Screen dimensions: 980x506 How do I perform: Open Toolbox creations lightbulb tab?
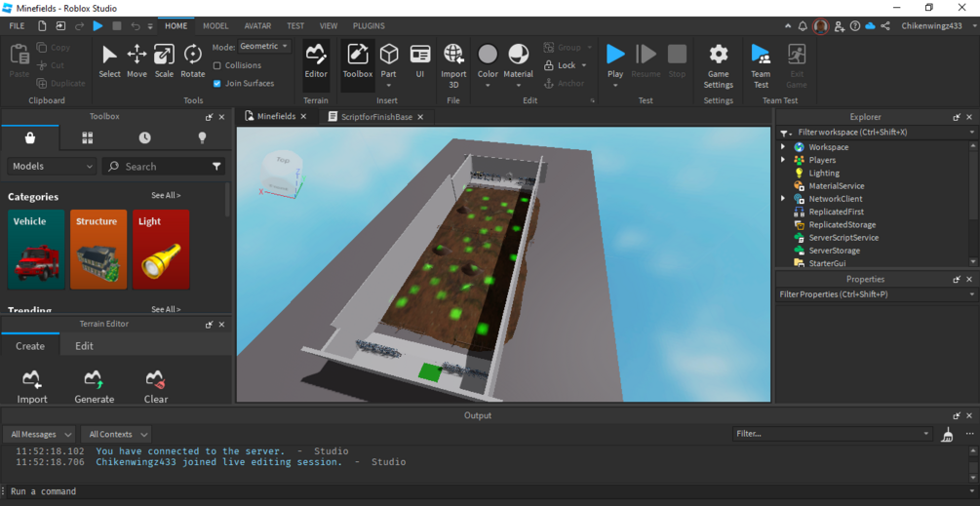(203, 138)
